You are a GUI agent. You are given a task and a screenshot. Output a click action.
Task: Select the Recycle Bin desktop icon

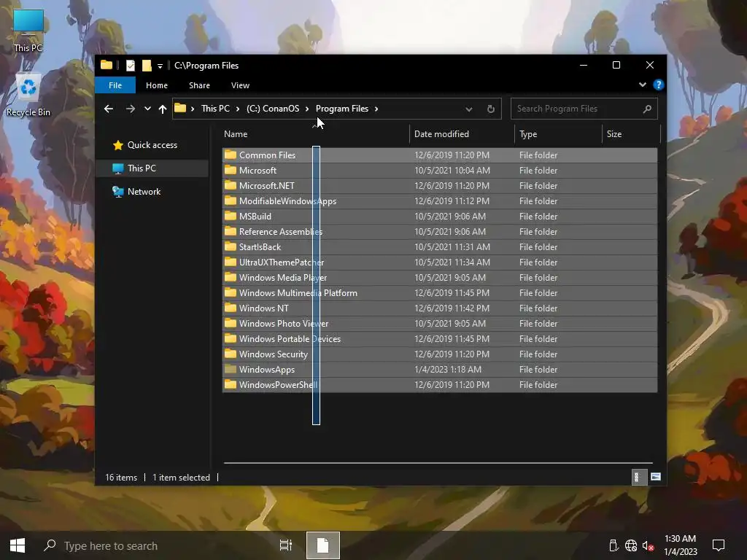point(28,95)
